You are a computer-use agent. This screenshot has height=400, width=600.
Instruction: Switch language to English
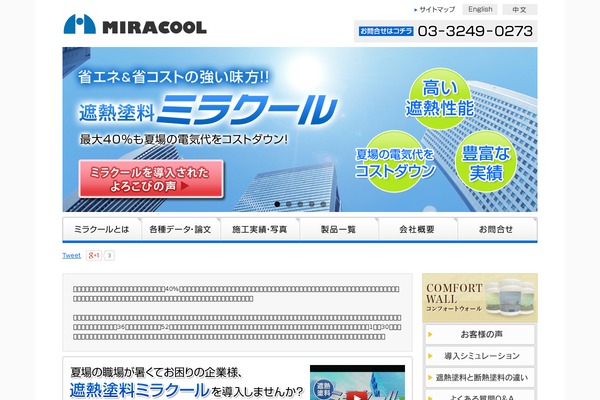pyautogui.click(x=480, y=9)
